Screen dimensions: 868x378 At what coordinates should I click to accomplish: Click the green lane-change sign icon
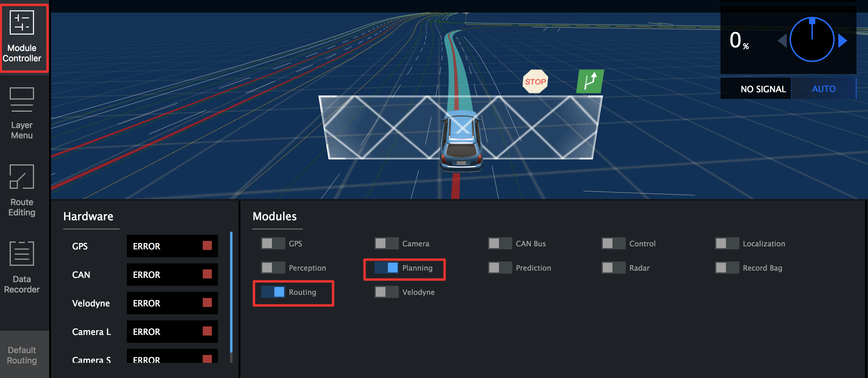point(590,82)
